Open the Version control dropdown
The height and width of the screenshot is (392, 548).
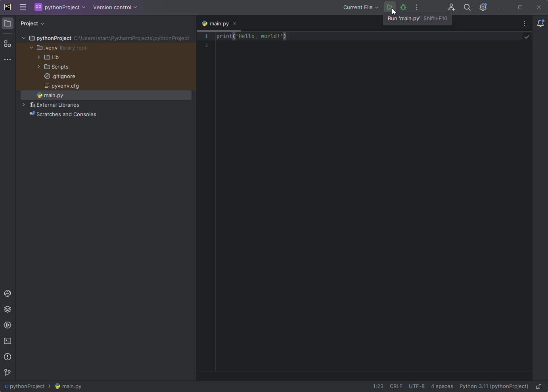coord(115,7)
